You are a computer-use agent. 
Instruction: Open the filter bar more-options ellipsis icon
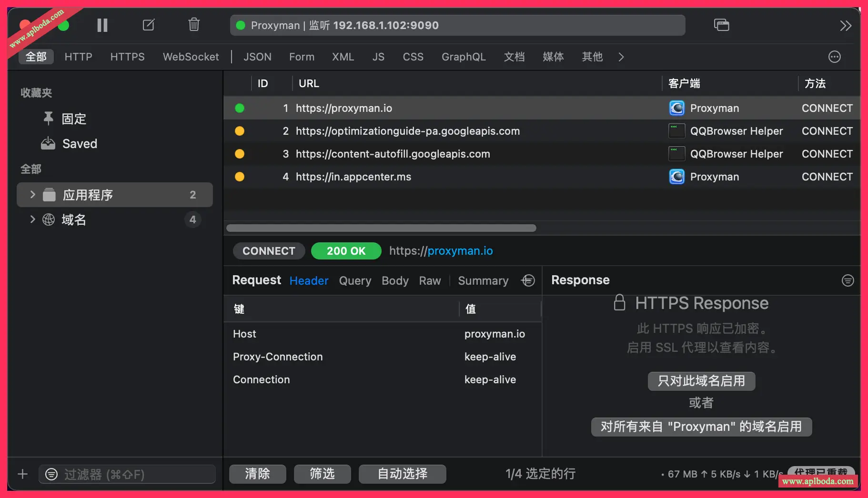(x=834, y=57)
